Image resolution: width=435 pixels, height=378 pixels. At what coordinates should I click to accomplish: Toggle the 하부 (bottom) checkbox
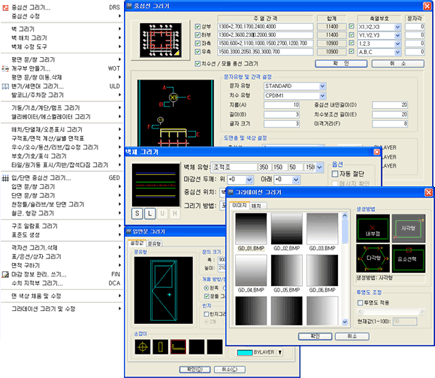198,35
